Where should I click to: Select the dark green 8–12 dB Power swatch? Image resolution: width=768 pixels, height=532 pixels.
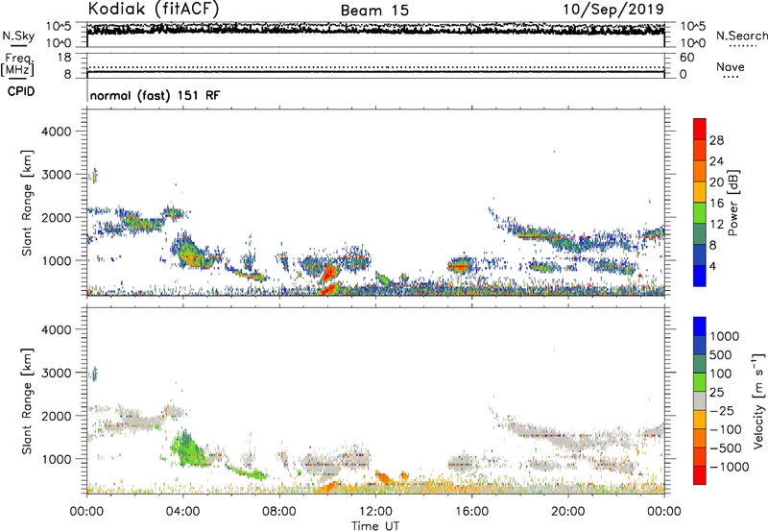click(700, 233)
